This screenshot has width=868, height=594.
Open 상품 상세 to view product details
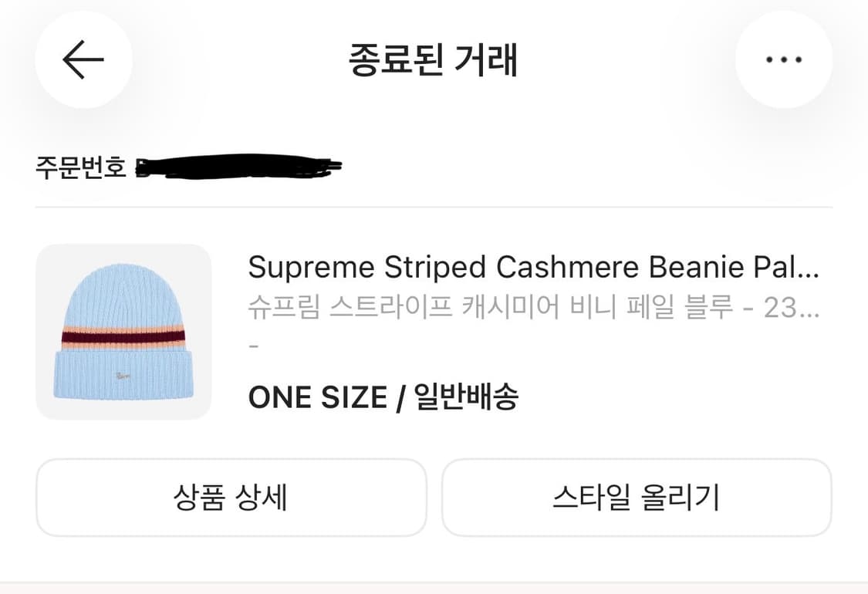point(229,498)
